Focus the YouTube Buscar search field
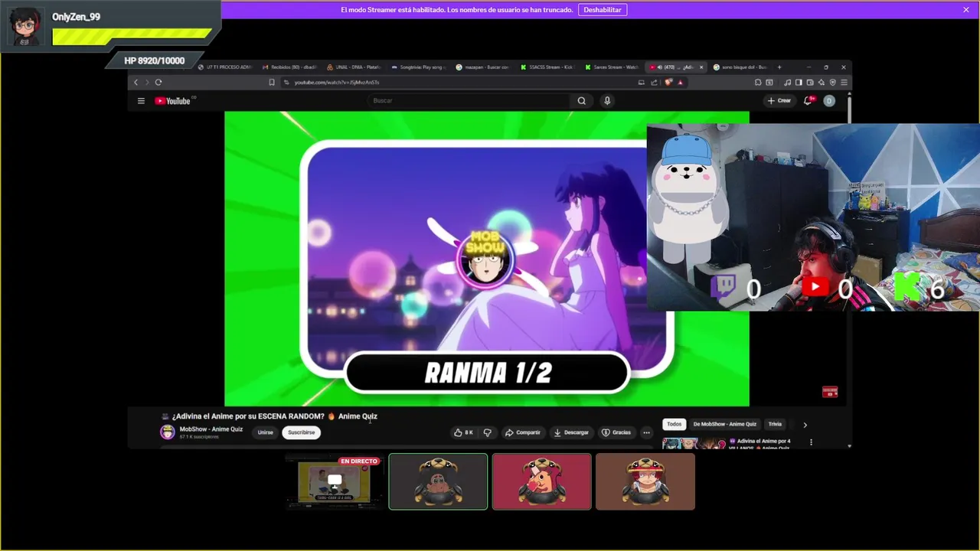Screen dimensions: 980x551 [x=469, y=101]
